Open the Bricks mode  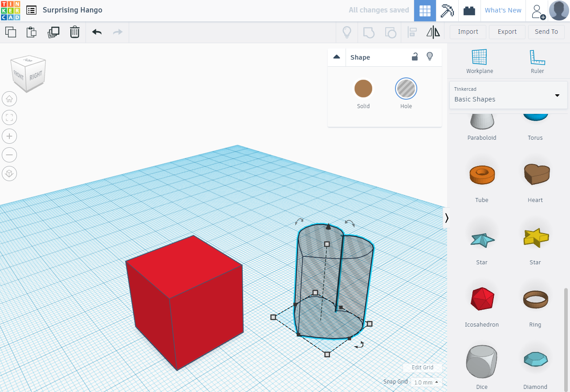click(469, 11)
